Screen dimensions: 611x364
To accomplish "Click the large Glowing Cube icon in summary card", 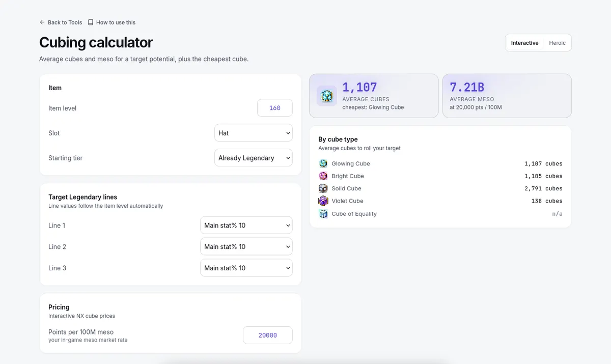I will pos(327,96).
